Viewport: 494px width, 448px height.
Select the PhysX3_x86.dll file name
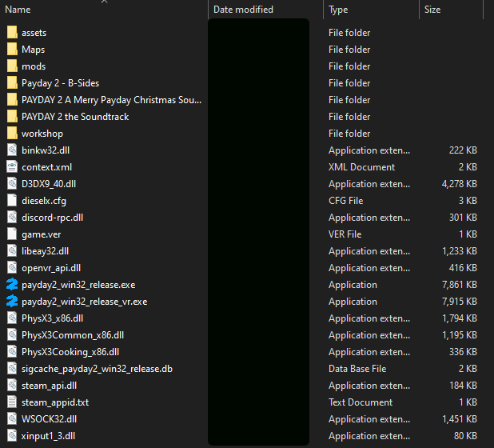(52, 318)
